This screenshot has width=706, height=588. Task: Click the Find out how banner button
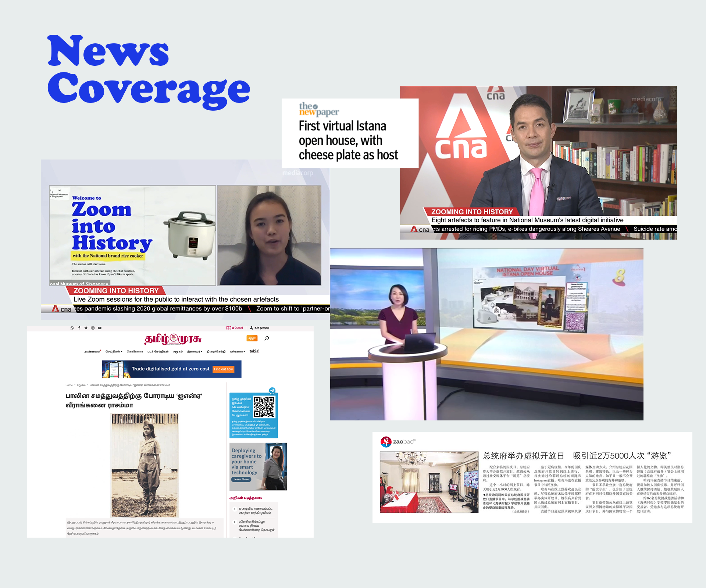223,369
